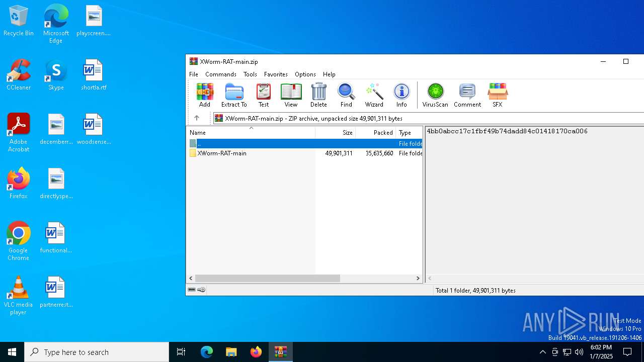The height and width of the screenshot is (362, 644).
Task: Select the parent folder '..' row
Action: (304, 144)
